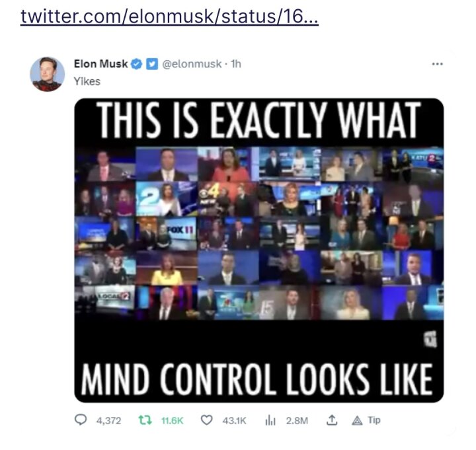Click the 1h timestamp of the tweet

pos(236,64)
